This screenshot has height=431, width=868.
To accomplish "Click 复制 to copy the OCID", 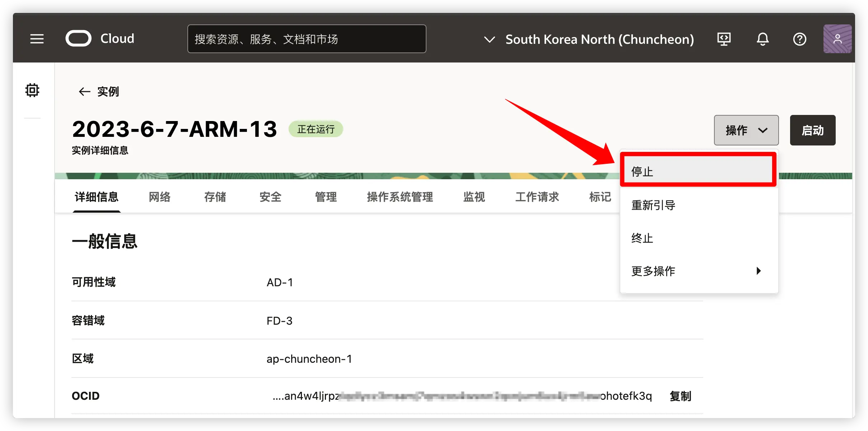I will click(x=680, y=396).
